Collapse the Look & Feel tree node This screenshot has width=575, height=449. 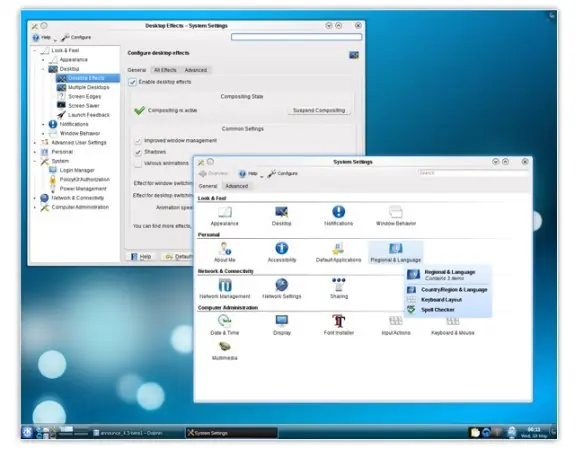click(35, 51)
